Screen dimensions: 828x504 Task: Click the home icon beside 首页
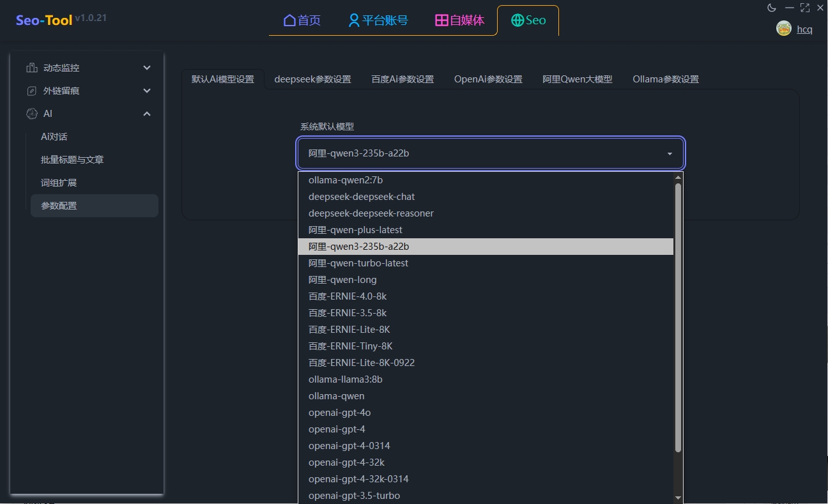[289, 20]
